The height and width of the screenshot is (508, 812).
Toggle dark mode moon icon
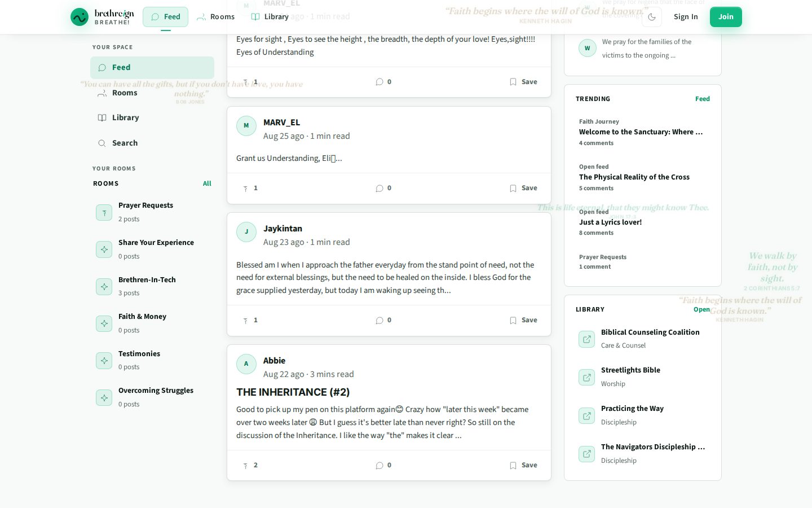[652, 17]
